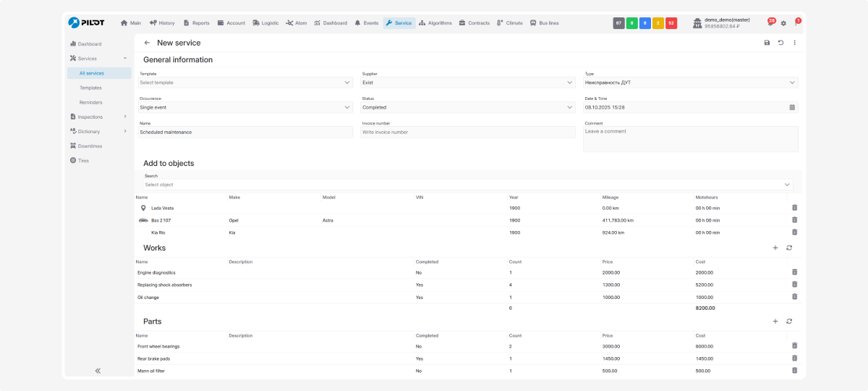Screen dimensions: 868x391
Task: Click the red 52 status counter badge
Action: click(671, 23)
